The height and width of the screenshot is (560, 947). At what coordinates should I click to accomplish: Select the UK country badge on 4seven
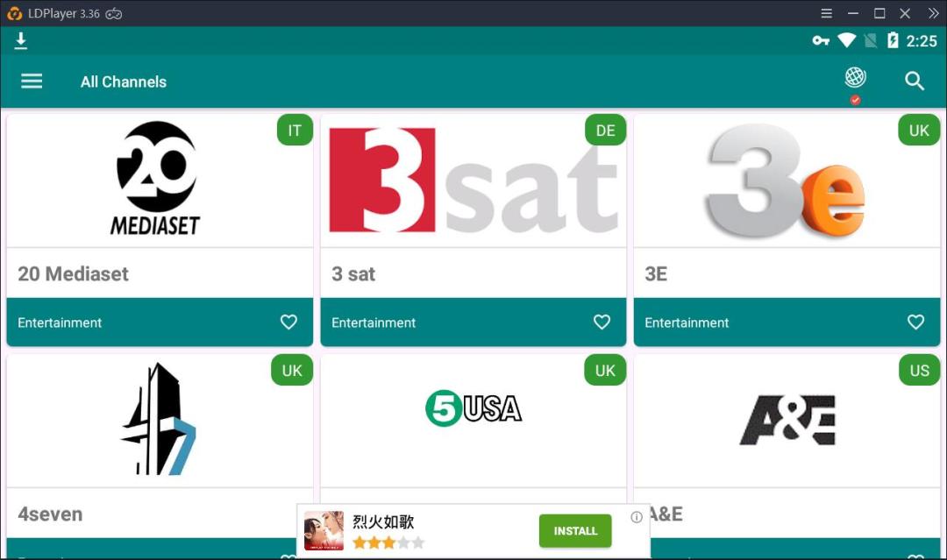[292, 370]
